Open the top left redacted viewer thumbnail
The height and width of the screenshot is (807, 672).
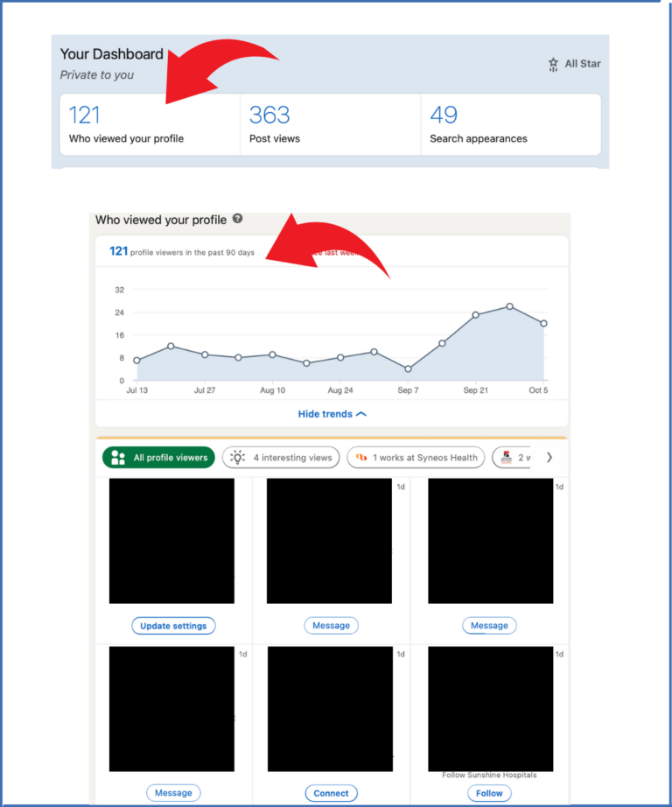(x=171, y=541)
